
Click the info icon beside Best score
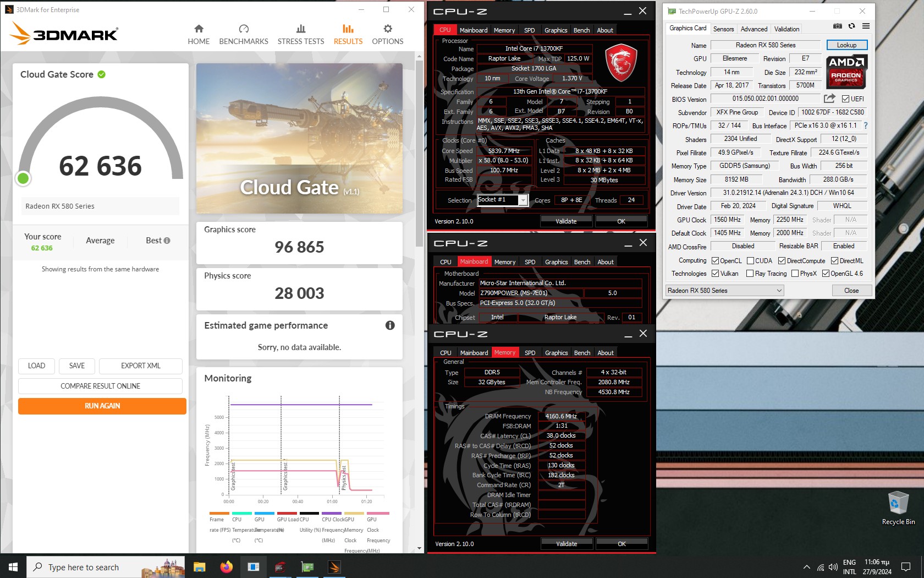click(x=167, y=241)
